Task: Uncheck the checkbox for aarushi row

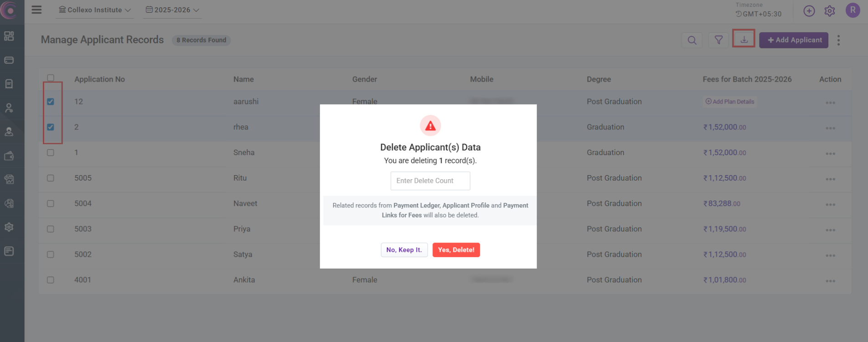Action: 51,102
